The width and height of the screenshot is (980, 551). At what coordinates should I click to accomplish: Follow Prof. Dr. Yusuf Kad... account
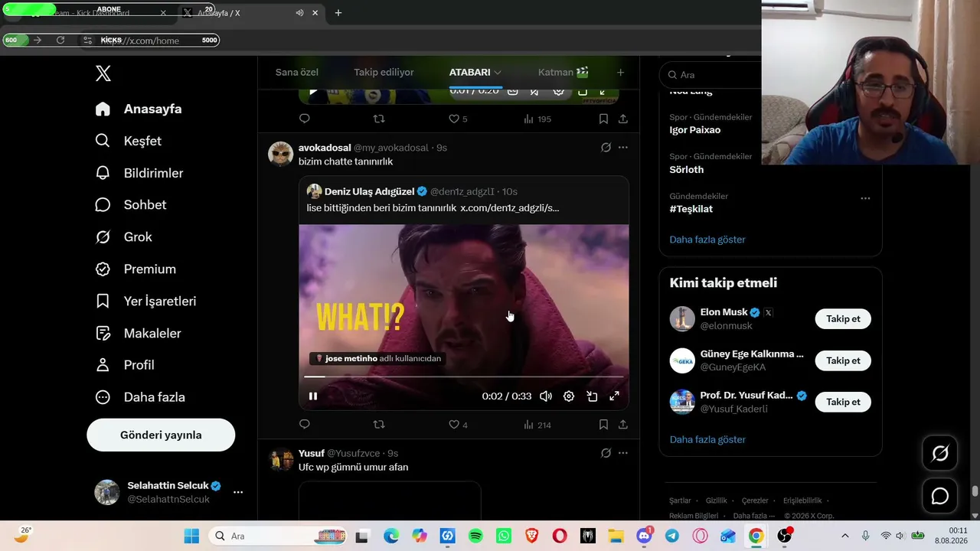point(843,402)
